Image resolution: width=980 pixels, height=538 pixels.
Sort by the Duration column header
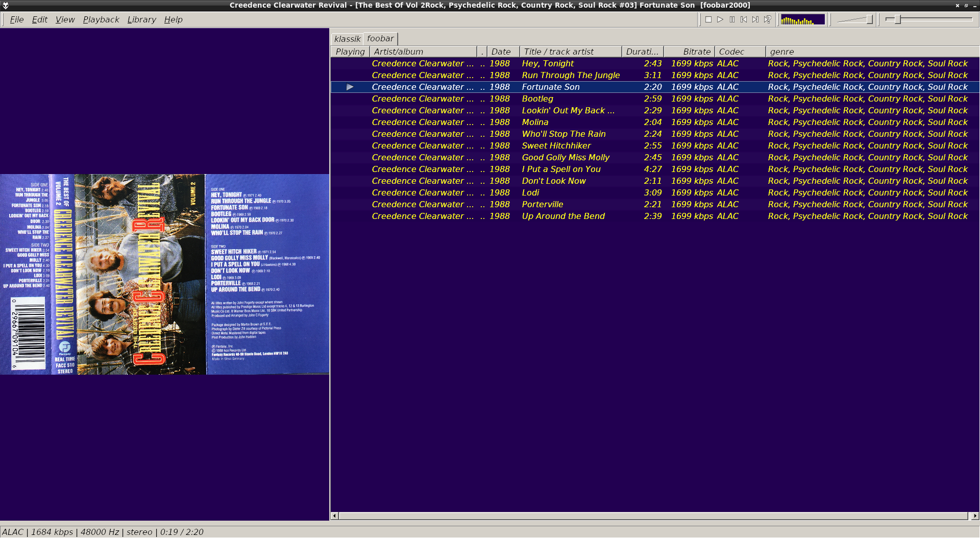(643, 52)
